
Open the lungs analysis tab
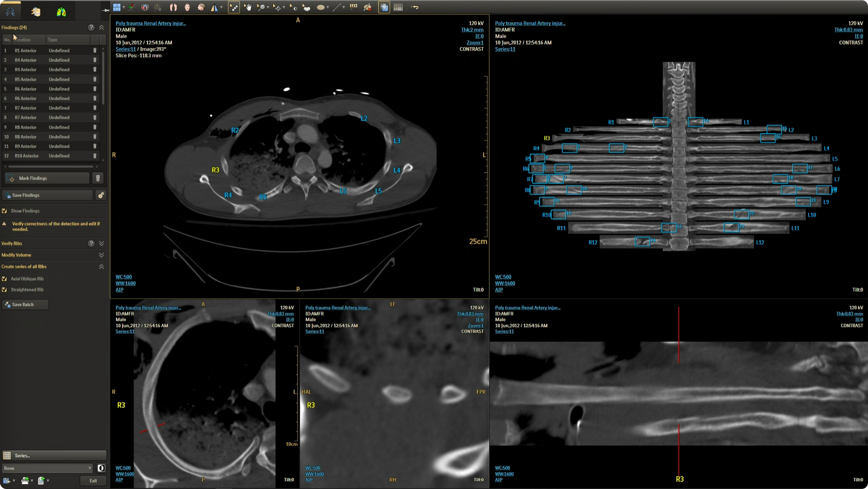pos(61,12)
